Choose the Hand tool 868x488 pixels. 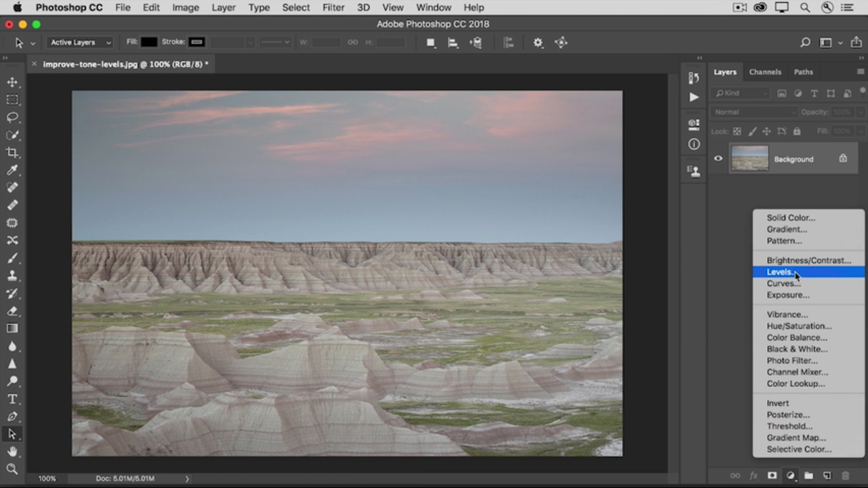pos(12,451)
